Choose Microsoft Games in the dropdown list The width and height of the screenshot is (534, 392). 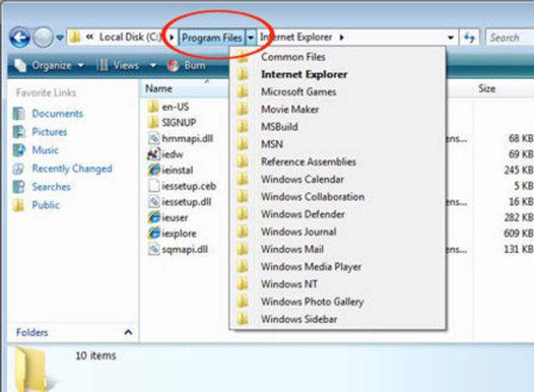click(338, 92)
